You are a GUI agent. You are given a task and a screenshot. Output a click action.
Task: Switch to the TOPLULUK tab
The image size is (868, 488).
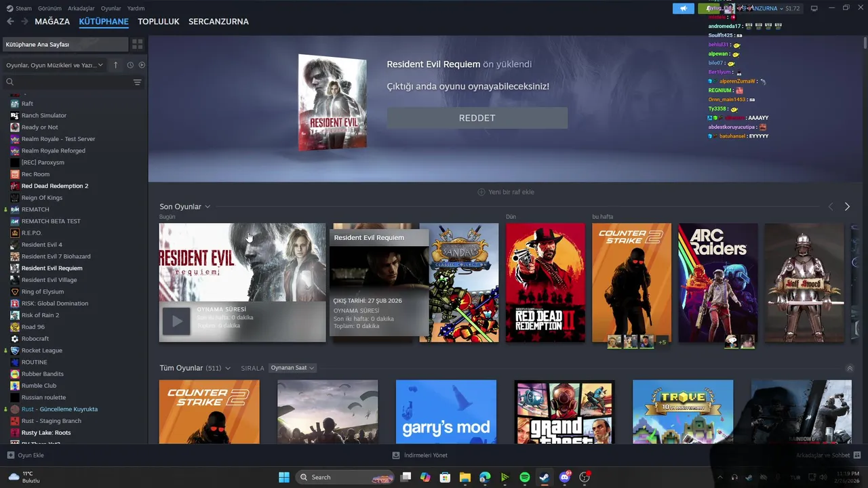(x=159, y=22)
